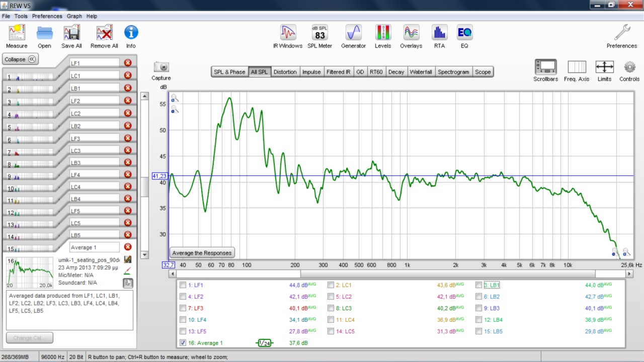Open the Overlays window
The image size is (644, 362).
coord(411,33)
